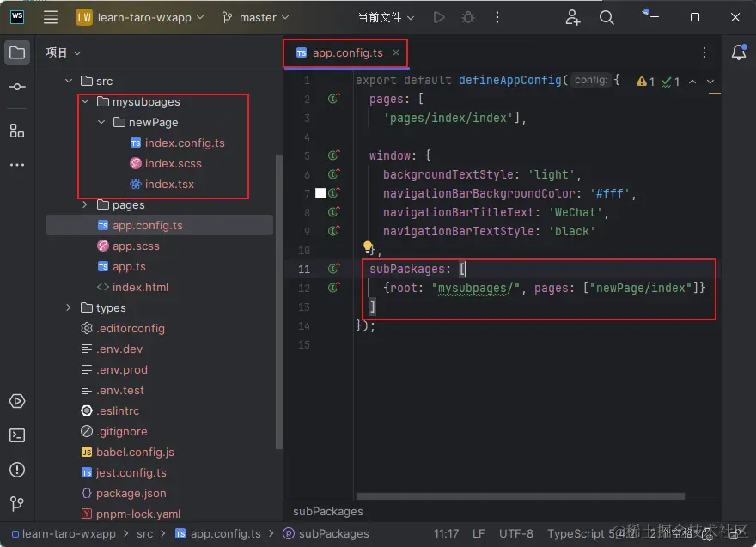This screenshot has height=547, width=756.
Task: Open the Terminal tool window
Action: [x=17, y=435]
